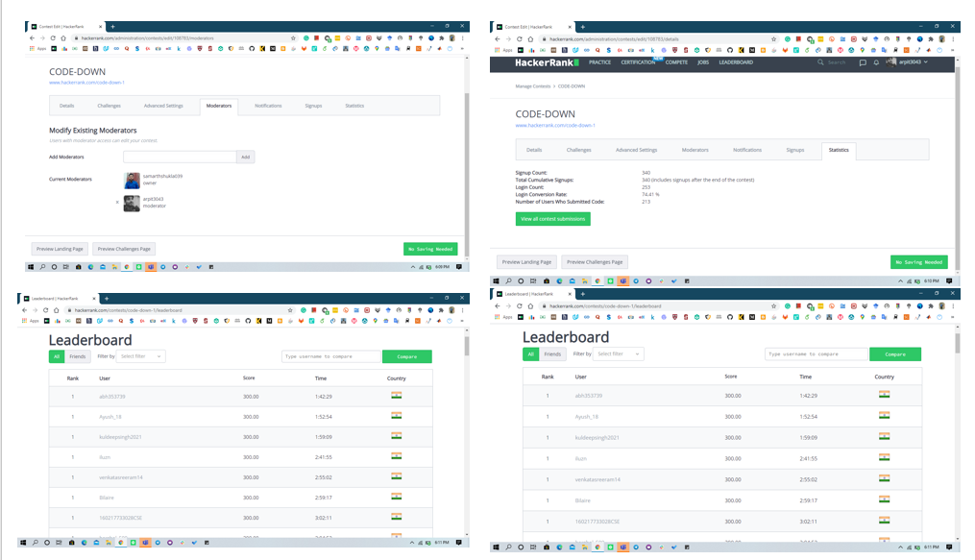Open COMPETE in HackerRank navbar
The width and height of the screenshot is (975, 560).
click(676, 62)
